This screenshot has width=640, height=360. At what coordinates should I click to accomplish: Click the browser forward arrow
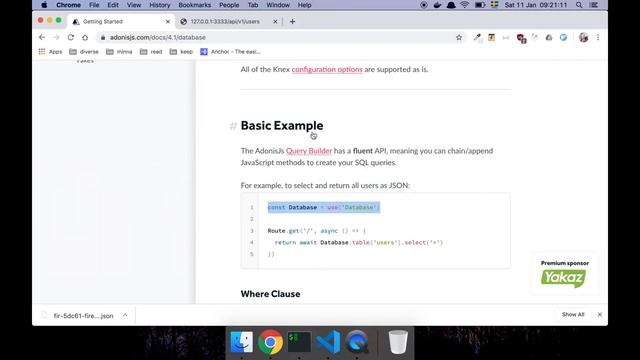[x=56, y=37]
